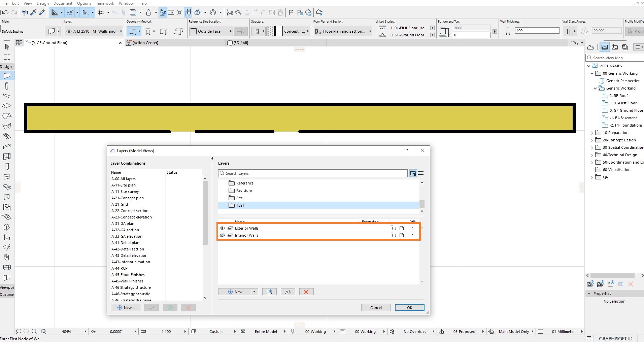Open the Measure ruler tool
Screen dimensions: 644x342
[x=171, y=12]
